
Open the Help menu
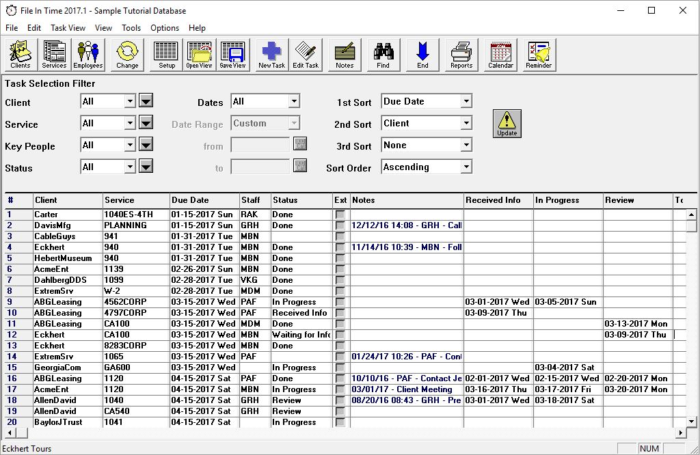[x=197, y=28]
